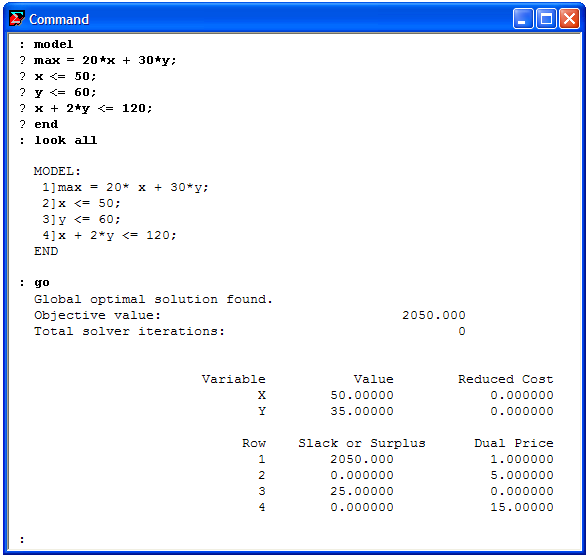587x556 pixels.
Task: Close the Command window
Action: point(569,18)
